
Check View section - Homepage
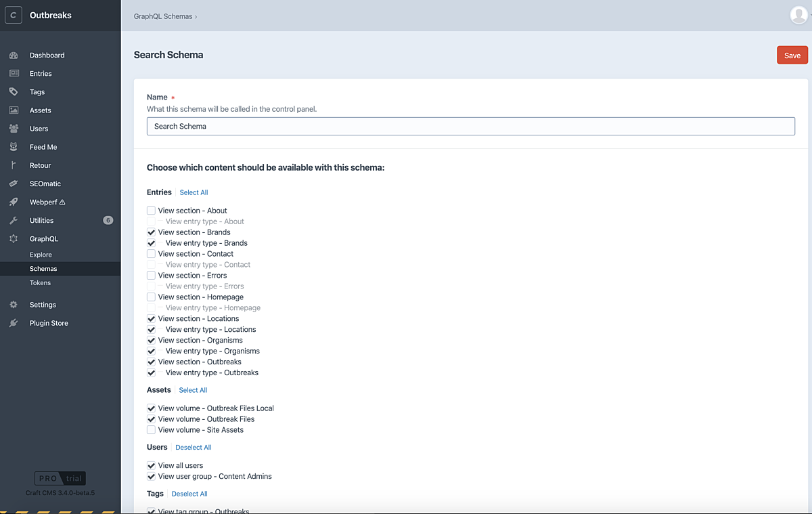151,297
